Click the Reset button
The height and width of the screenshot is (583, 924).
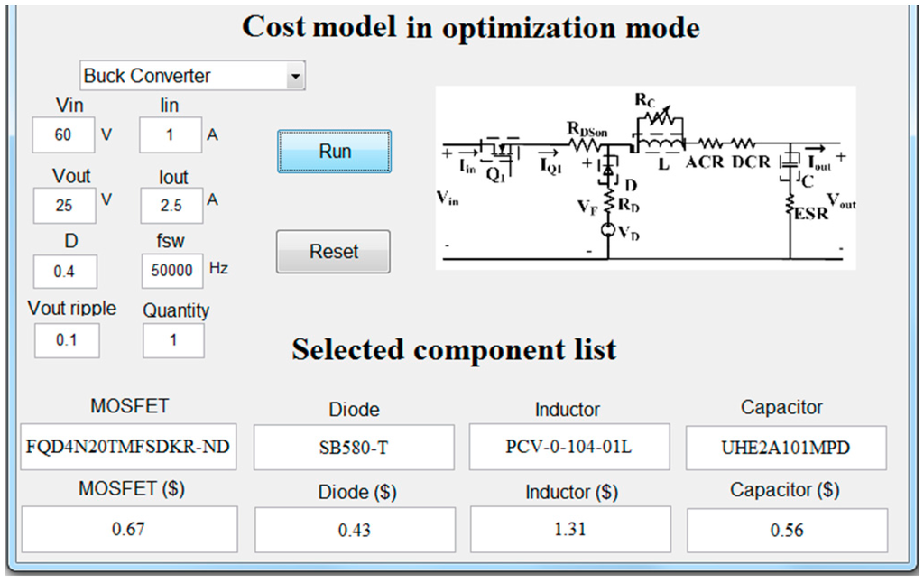point(334,252)
